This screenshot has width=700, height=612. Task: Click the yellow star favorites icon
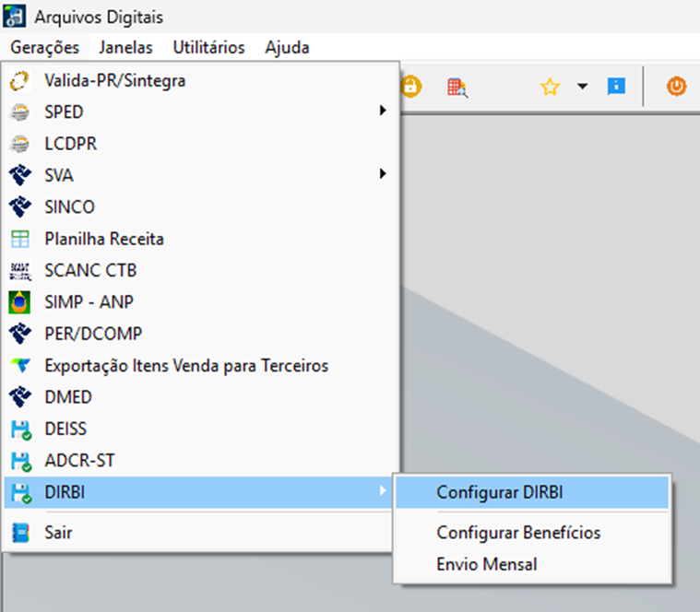coord(550,87)
